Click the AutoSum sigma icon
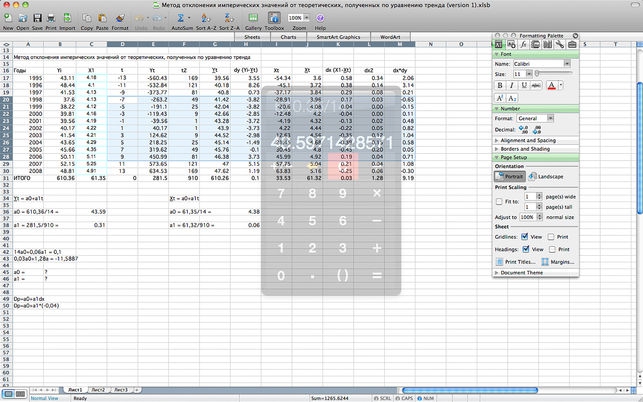 (x=180, y=18)
